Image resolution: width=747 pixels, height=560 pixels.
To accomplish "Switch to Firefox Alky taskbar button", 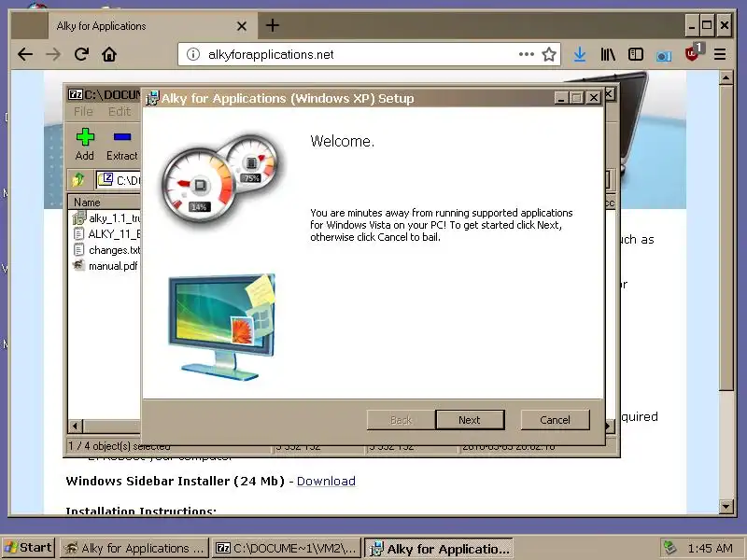I will pyautogui.click(x=134, y=548).
